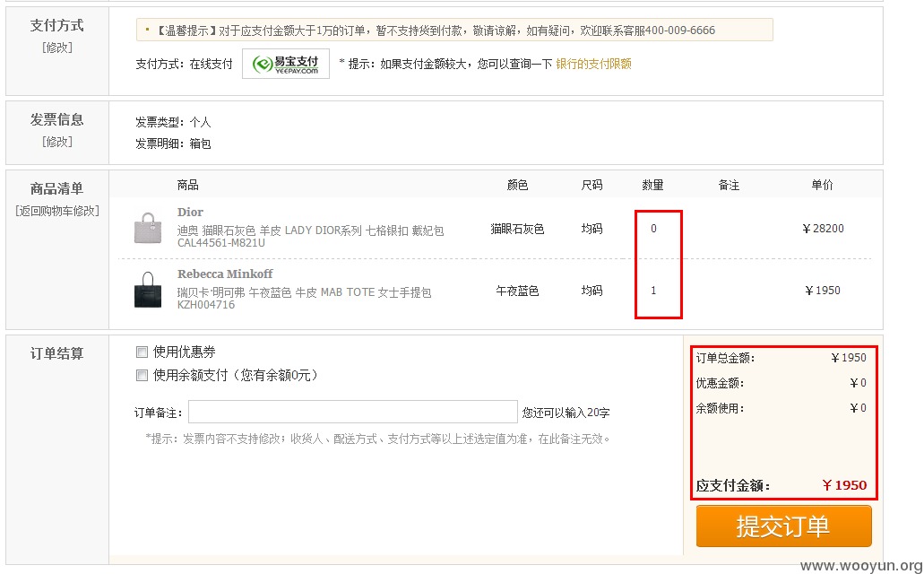
Task: Click 返回购物车修改 link
Action: point(57,211)
